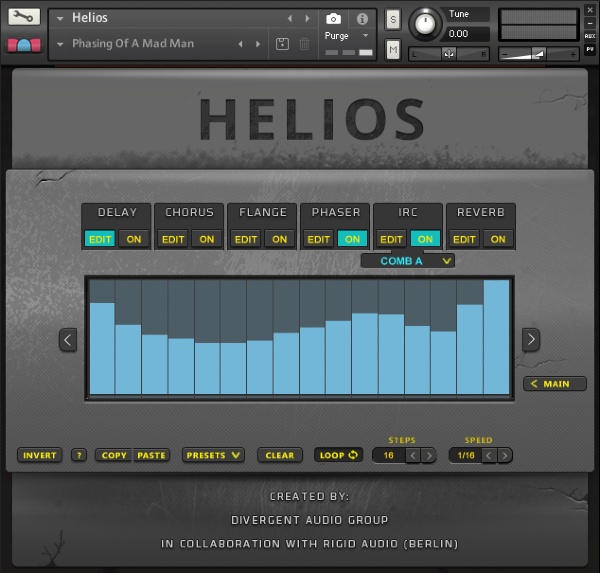Screen dimensions: 600x573
Task: Click the Steps value showing 16
Action: (x=389, y=455)
